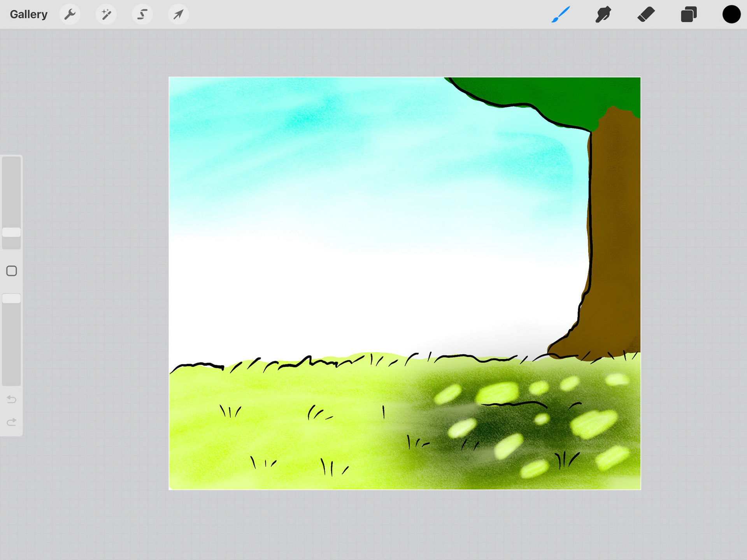Tap the Undo arrow in sidebar
The height and width of the screenshot is (560, 747).
tap(12, 399)
